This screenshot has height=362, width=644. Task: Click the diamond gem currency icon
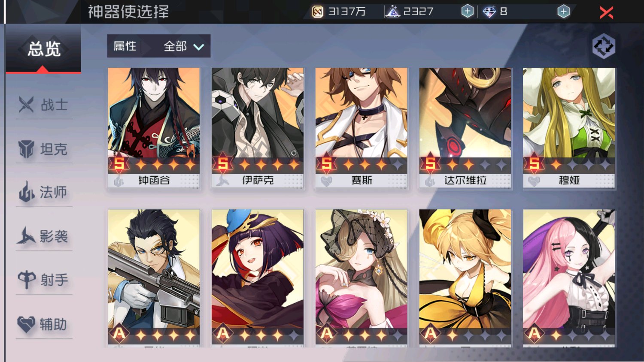tap(489, 12)
